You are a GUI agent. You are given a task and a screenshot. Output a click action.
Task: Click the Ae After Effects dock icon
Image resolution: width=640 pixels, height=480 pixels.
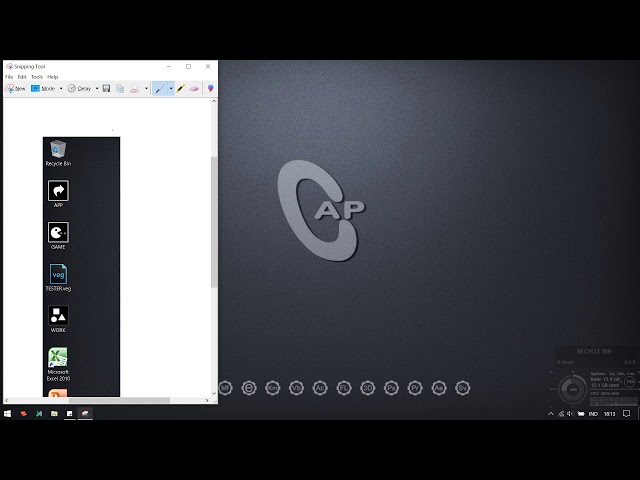439,388
